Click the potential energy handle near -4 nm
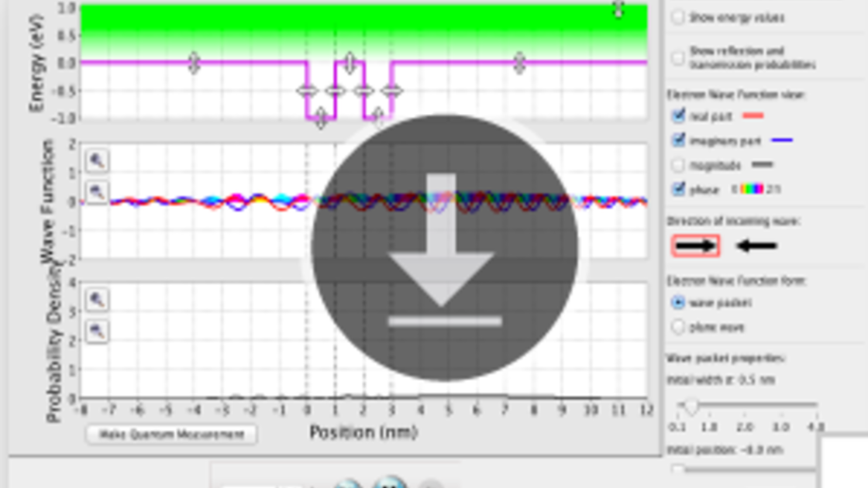Screen dimensions: 868x488 [x=194, y=64]
